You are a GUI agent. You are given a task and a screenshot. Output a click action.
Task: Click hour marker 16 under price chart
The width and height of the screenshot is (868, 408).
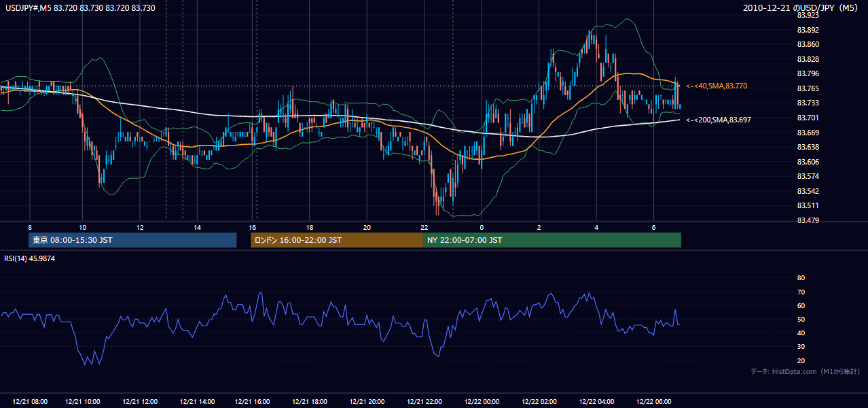(252, 227)
